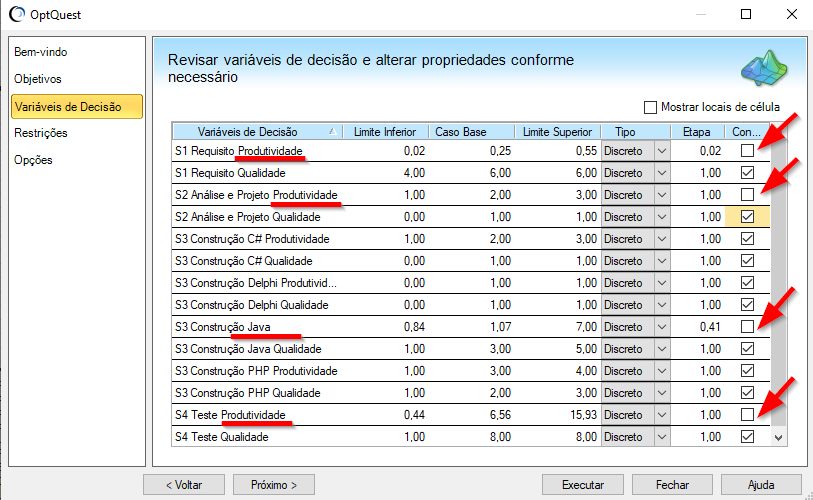Switch to the Opções page
Viewport: 813px width, 500px height.
[x=33, y=160]
